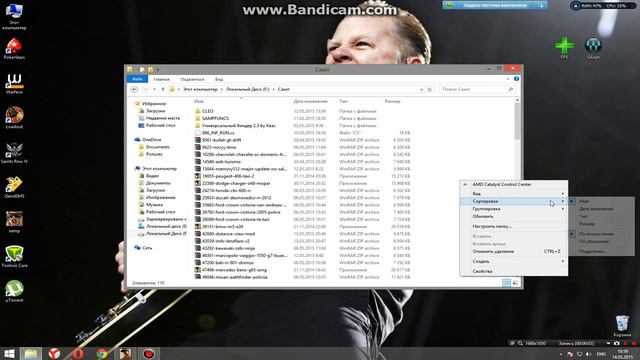The width and height of the screenshot is (640, 360).
Task: Open the Warface desktop shortcut
Action: tap(14, 83)
